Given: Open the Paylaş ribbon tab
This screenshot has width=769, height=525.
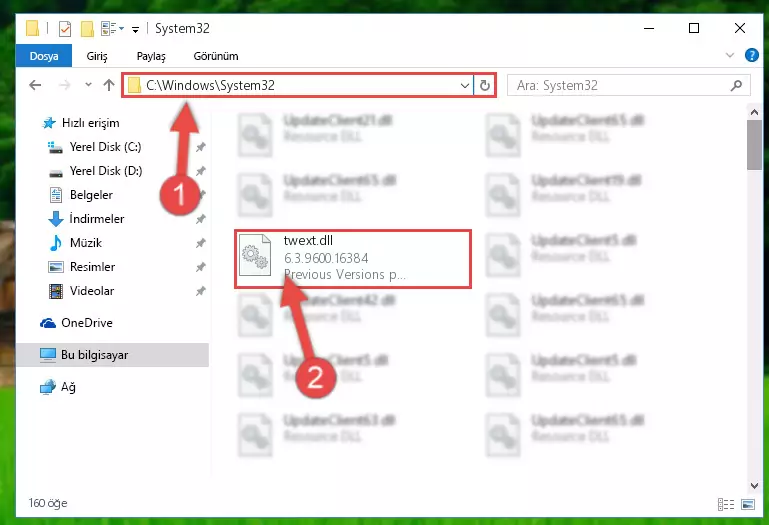Looking at the screenshot, I should 151,56.
